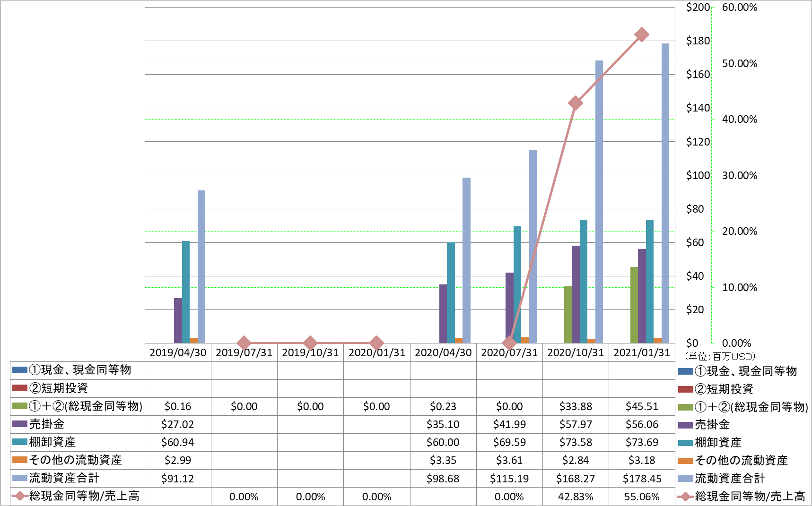The image size is (812, 506).
Task: Select the $73.58 cell
Action: point(576,442)
